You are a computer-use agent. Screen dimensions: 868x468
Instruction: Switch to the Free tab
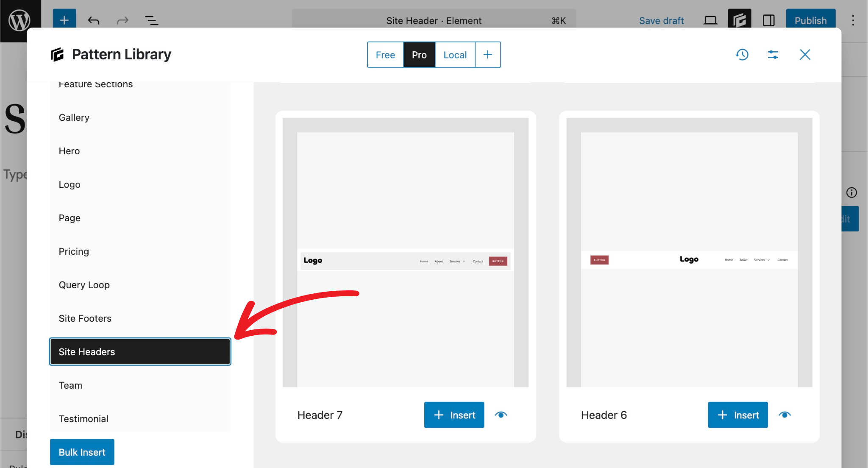click(385, 55)
